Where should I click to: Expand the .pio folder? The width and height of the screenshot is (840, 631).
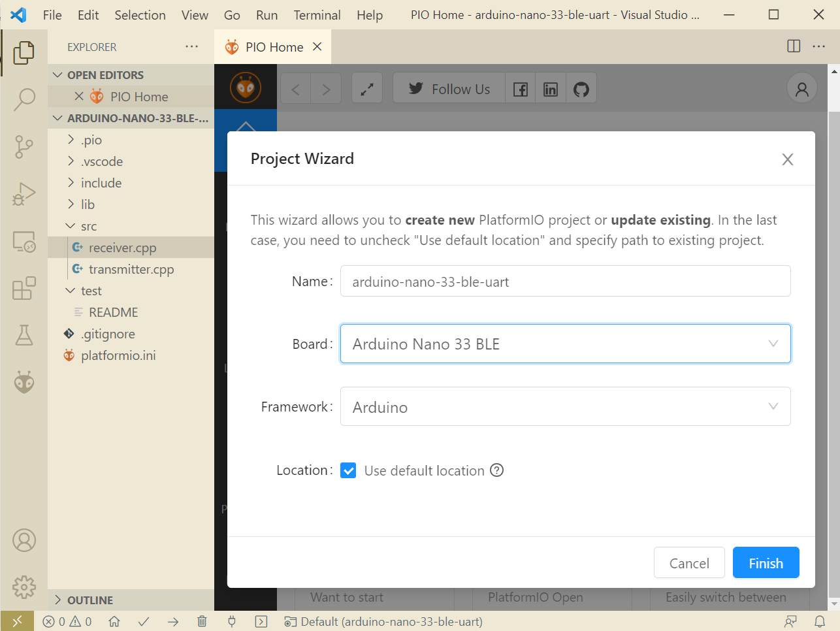(131, 140)
